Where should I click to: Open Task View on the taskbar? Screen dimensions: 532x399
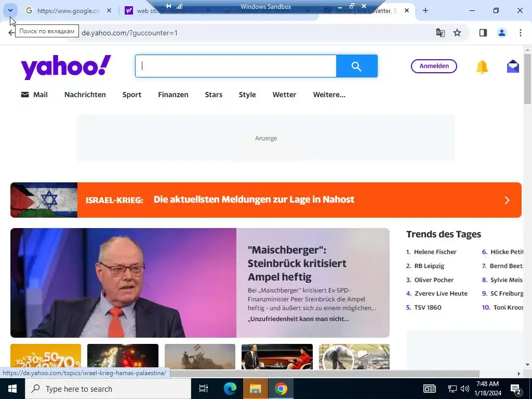coord(204,389)
